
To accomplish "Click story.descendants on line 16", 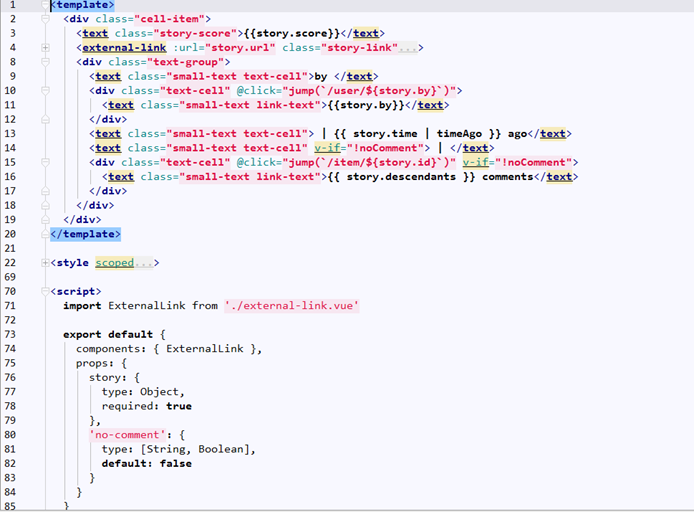I will pos(401,177).
